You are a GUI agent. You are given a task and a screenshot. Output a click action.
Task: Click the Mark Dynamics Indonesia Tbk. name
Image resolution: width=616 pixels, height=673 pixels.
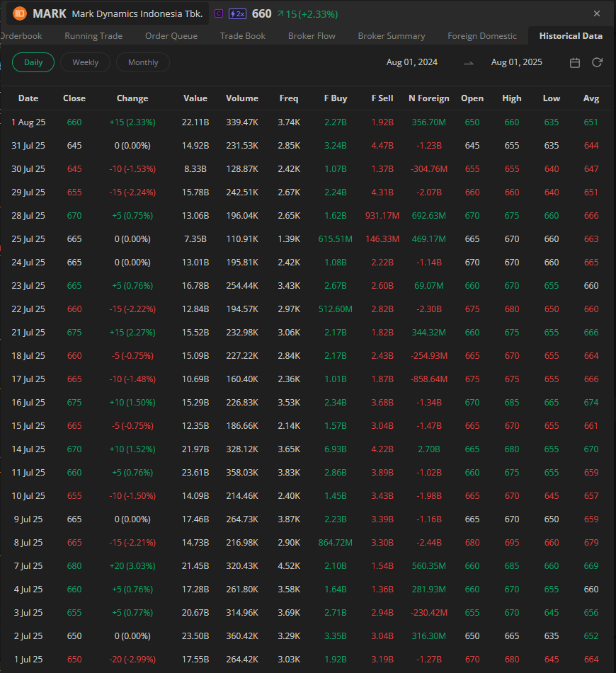click(137, 13)
